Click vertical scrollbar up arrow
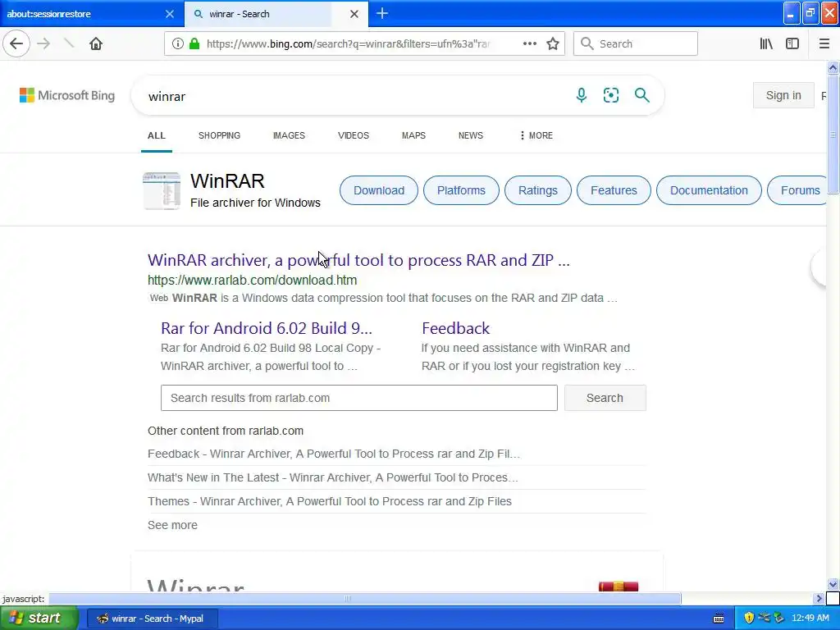Viewport: 840px width, 630px height. [x=833, y=67]
